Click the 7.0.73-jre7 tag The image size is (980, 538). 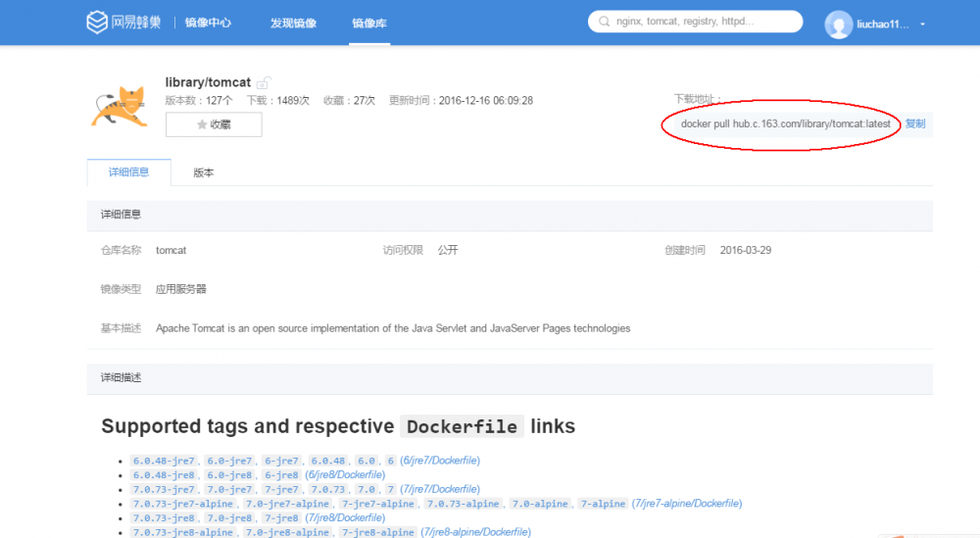pos(164,489)
